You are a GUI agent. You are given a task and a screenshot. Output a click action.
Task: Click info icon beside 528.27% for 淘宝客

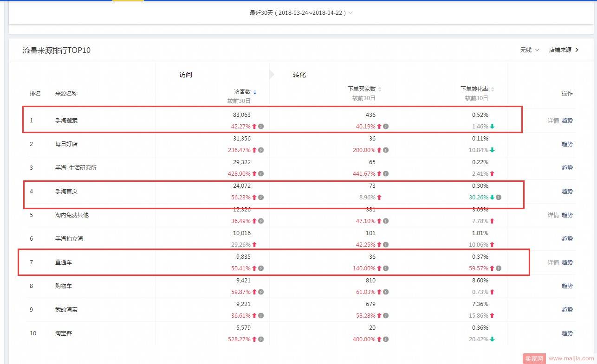(x=261, y=339)
